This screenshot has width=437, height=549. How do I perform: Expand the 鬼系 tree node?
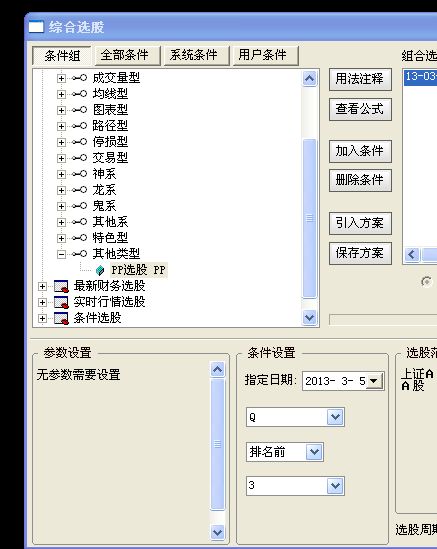(x=61, y=206)
